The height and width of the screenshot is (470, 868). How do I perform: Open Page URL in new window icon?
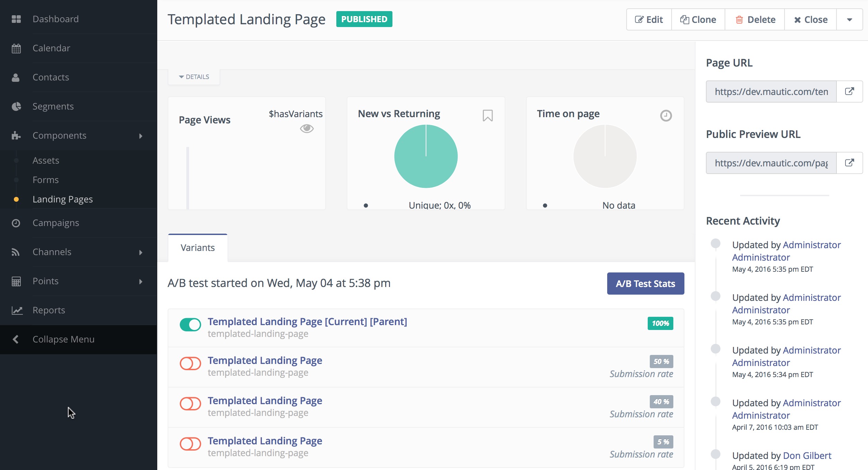click(x=849, y=92)
